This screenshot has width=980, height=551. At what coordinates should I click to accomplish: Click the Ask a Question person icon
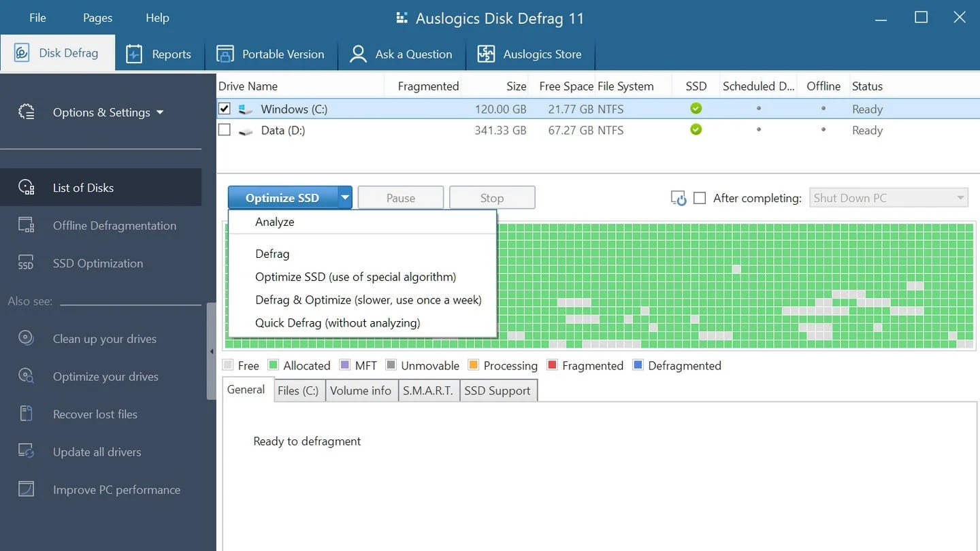click(358, 54)
